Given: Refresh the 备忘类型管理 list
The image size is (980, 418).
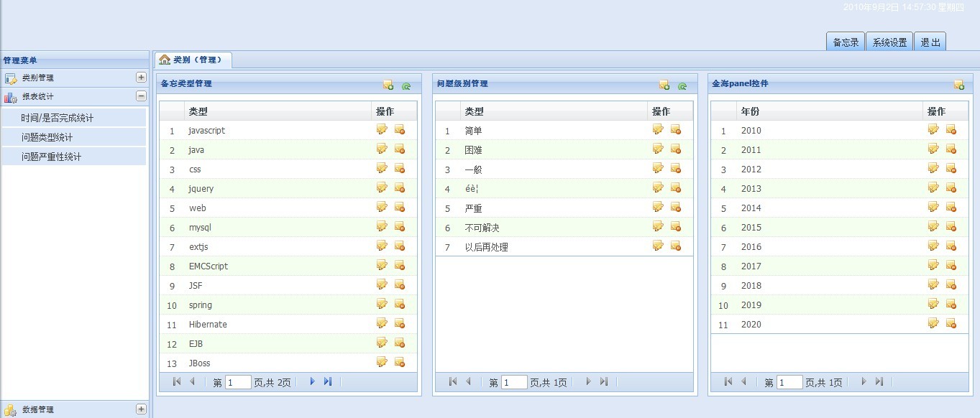Looking at the screenshot, I should pos(406,85).
